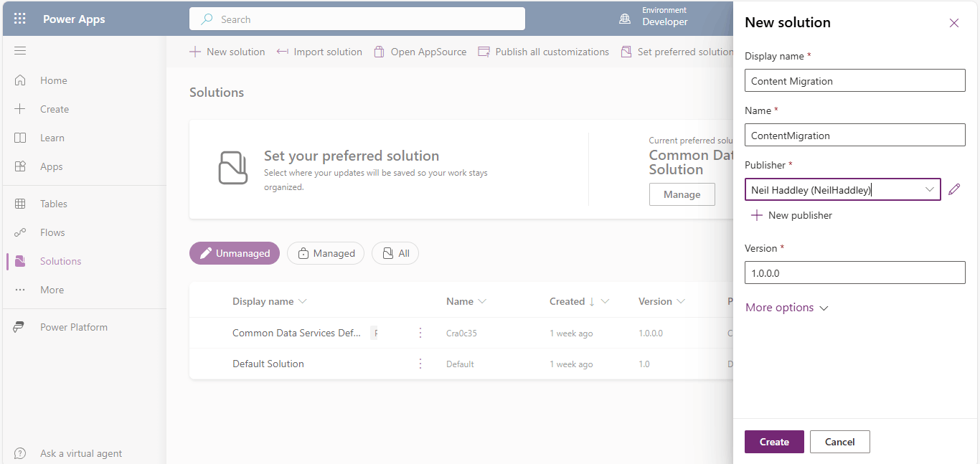This screenshot has width=980, height=464.
Task: Switch to the Managed filter tab
Action: (x=326, y=253)
